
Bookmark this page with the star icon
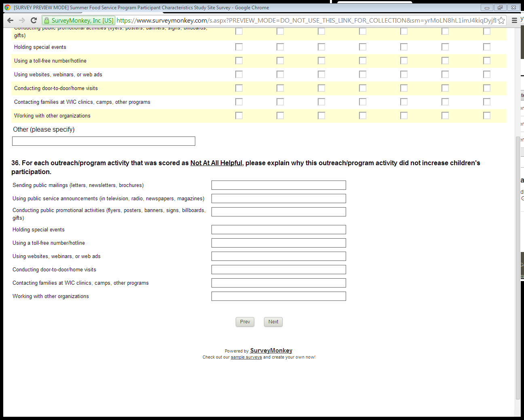[501, 21]
